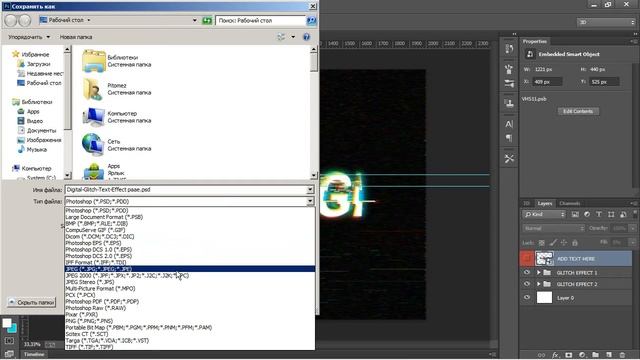Click the foreground color swatch
The width and height of the screenshot is (640, 360).
tap(7, 323)
